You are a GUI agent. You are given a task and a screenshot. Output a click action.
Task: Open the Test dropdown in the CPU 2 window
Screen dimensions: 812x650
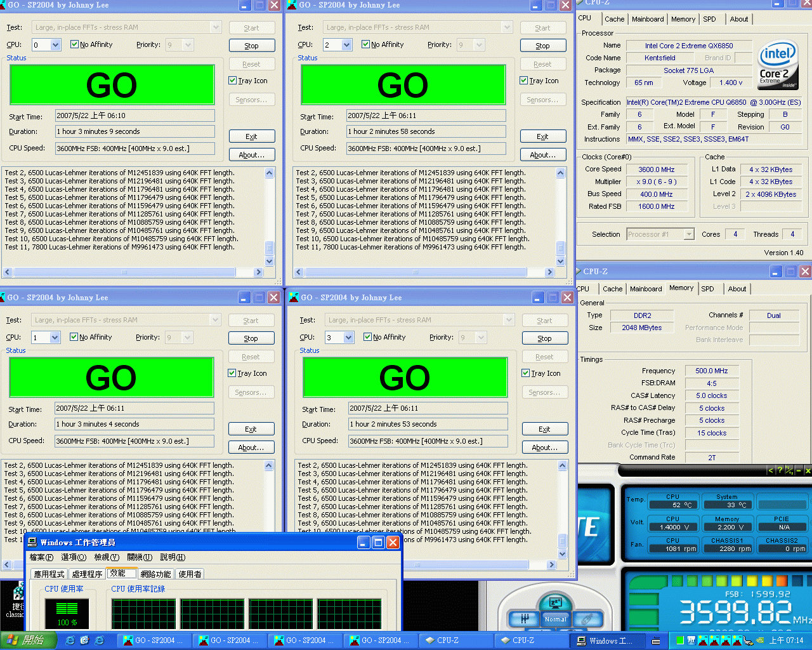point(507,27)
